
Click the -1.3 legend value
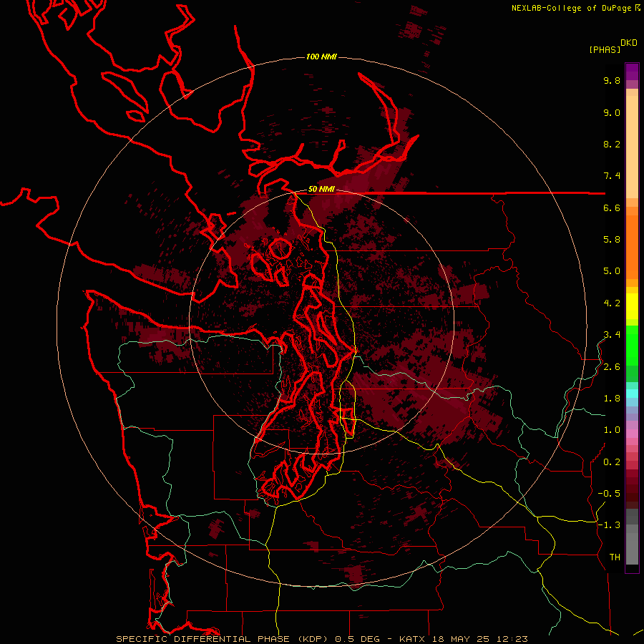click(609, 525)
